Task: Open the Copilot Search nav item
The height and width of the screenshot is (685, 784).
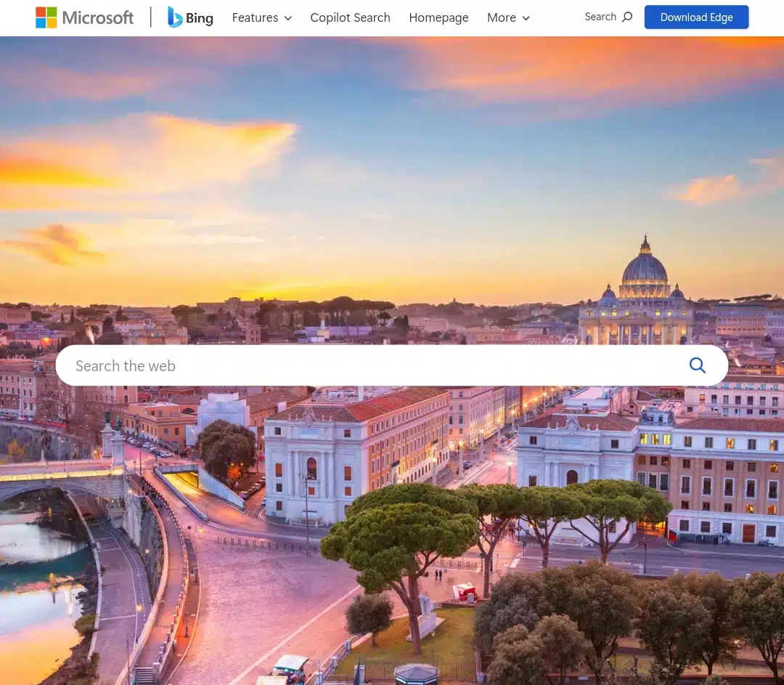Action: [x=350, y=17]
